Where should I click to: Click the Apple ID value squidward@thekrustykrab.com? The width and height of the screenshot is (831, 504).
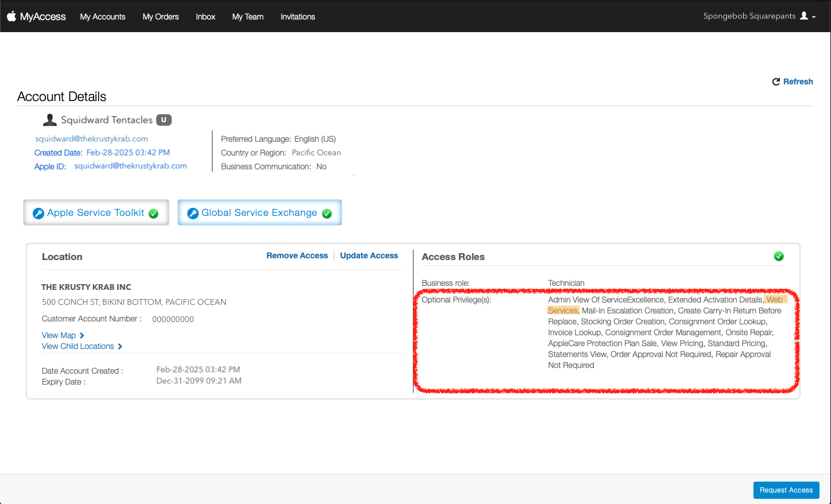(130, 166)
